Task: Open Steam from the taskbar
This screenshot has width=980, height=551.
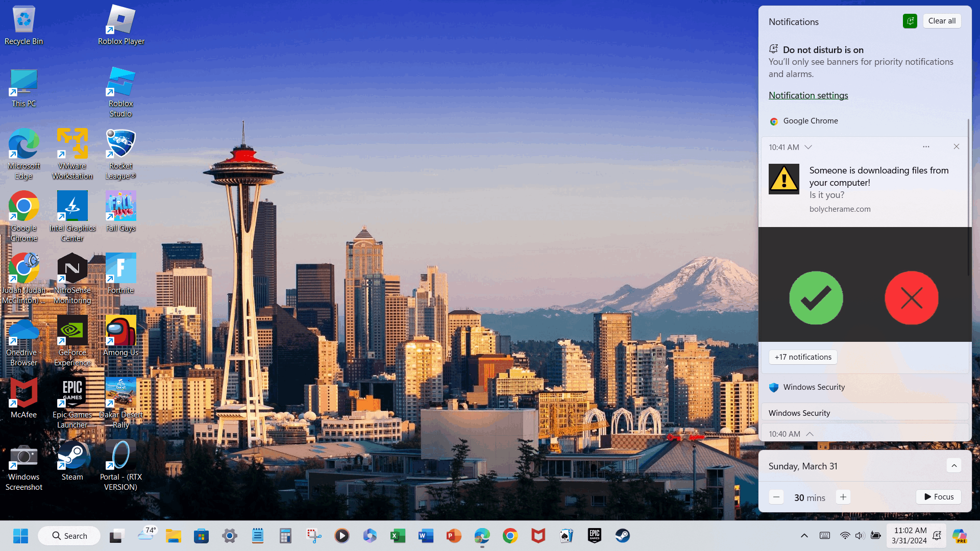Action: 622,536
